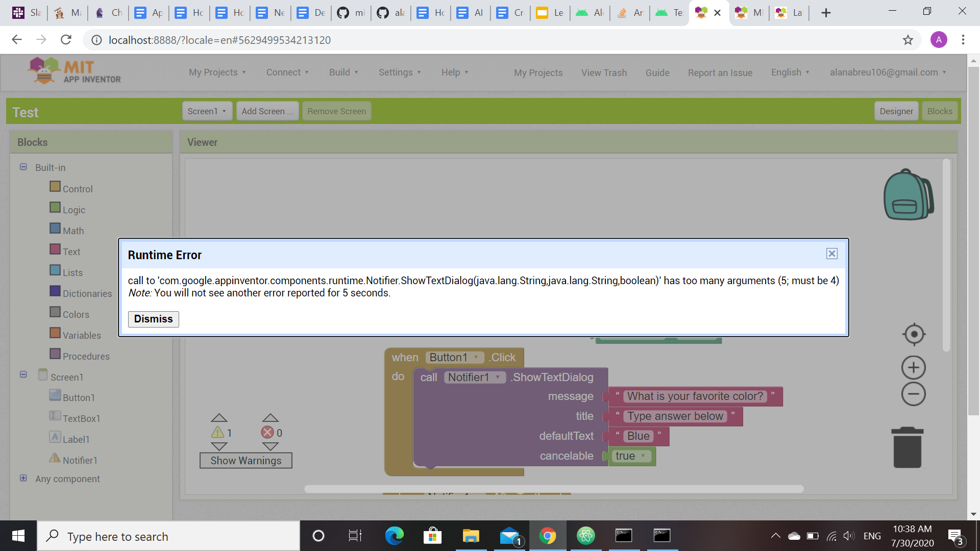Collapse the Built-in blocks tree
980x551 pixels.
click(23, 167)
